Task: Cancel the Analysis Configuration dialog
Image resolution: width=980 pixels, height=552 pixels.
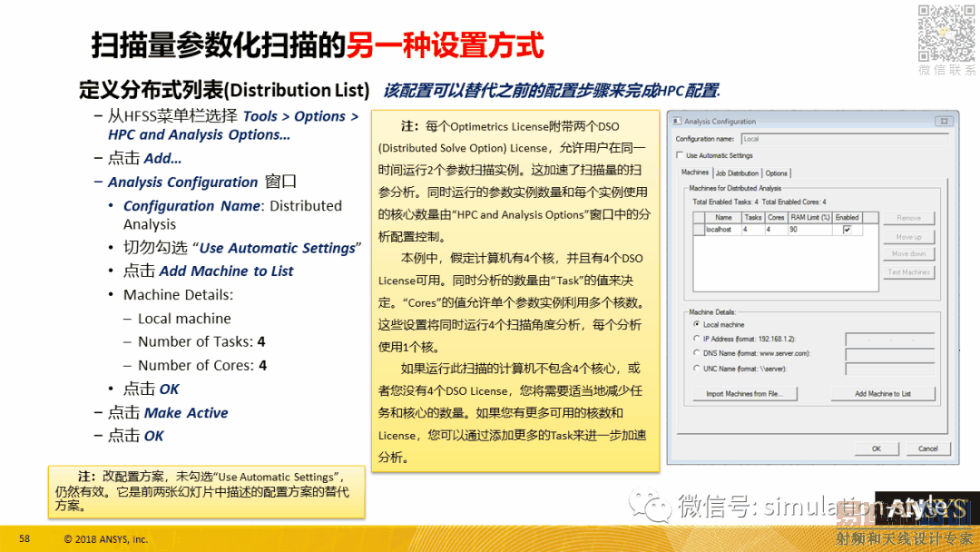Action: pyautogui.click(x=927, y=448)
